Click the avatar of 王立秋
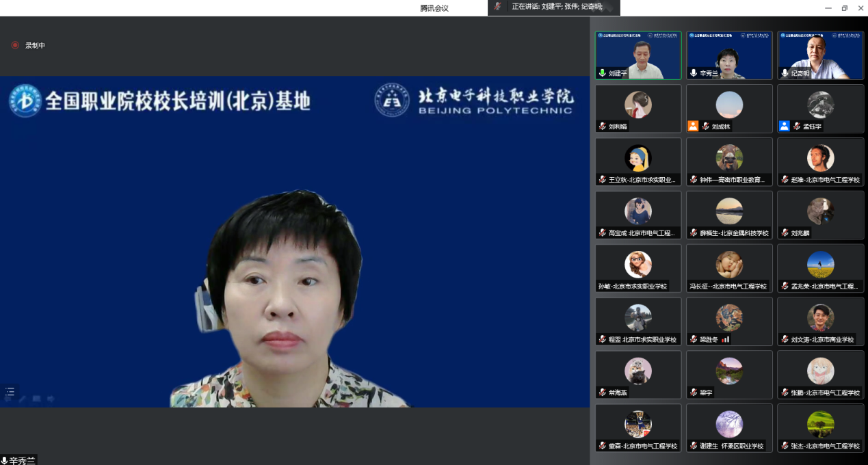The image size is (868, 465). [x=638, y=158]
